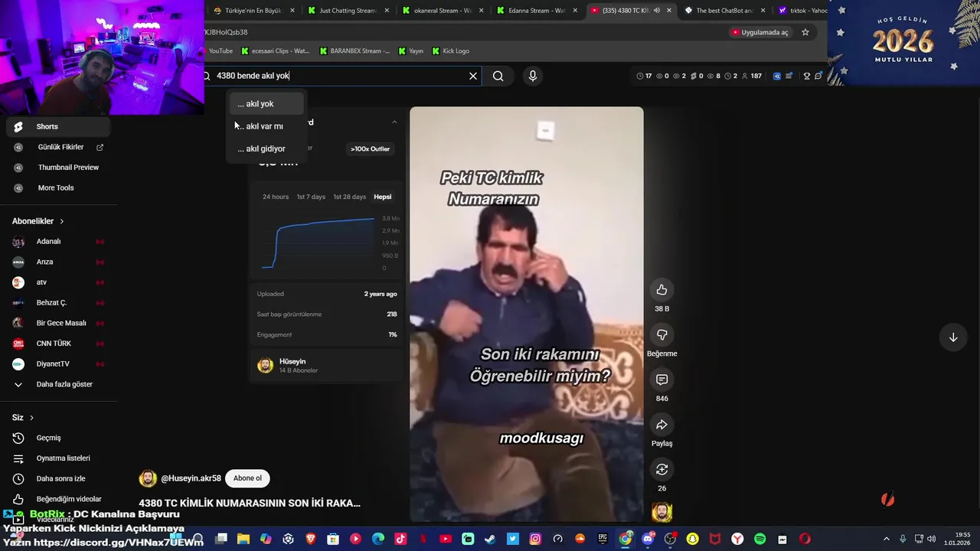Screen dimensions: 980x551
Task: Open the @Huseyin.akr58 channel handle
Action: (191, 478)
